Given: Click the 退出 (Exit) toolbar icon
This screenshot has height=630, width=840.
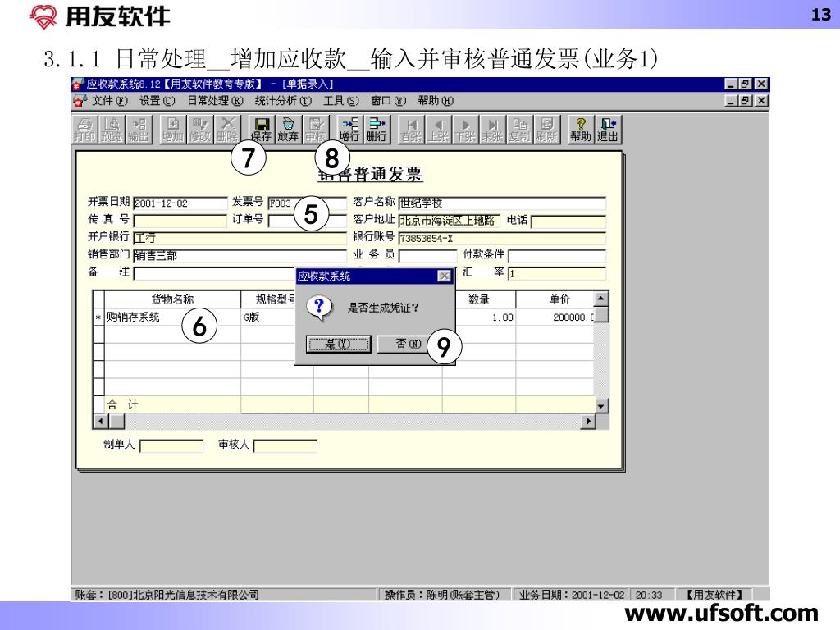Looking at the screenshot, I should pos(608,130).
